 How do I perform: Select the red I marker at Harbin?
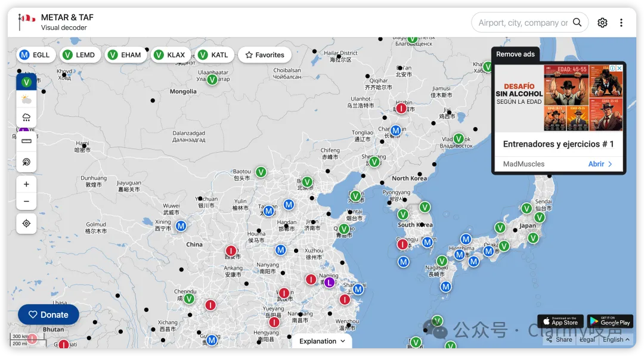pos(401,109)
